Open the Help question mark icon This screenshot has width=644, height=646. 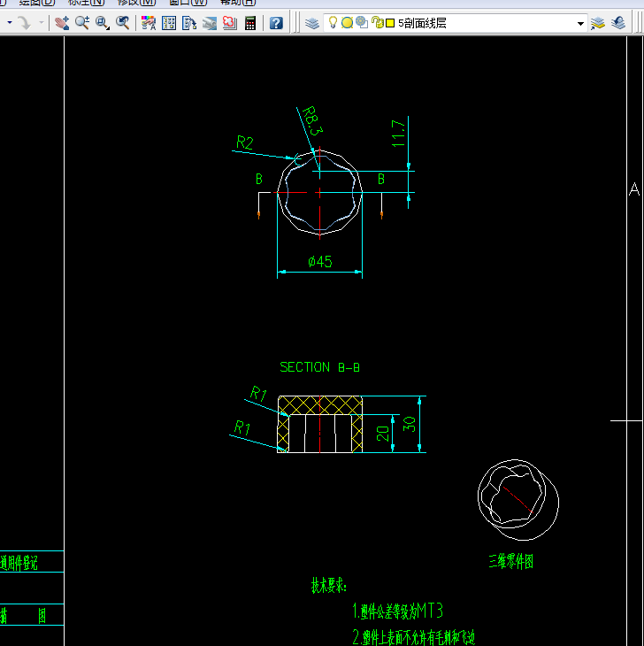click(276, 23)
